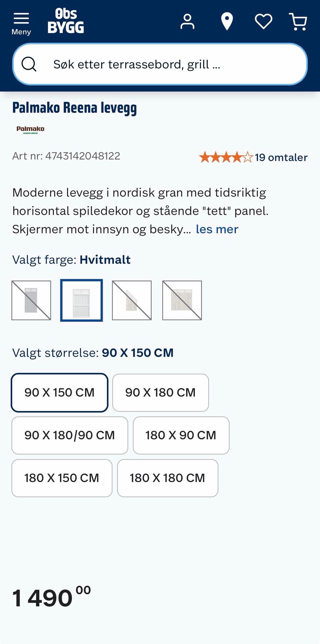Click the search magnifying glass icon
The width and height of the screenshot is (320, 644).
tap(29, 64)
